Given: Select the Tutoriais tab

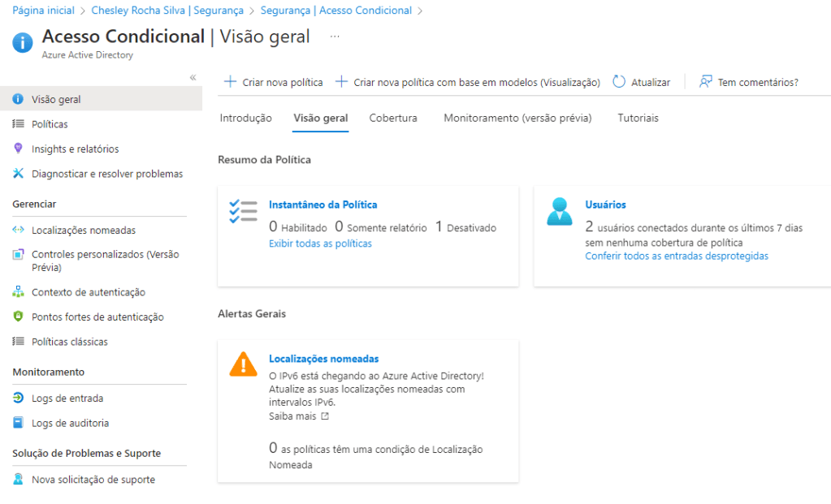Looking at the screenshot, I should point(638,118).
